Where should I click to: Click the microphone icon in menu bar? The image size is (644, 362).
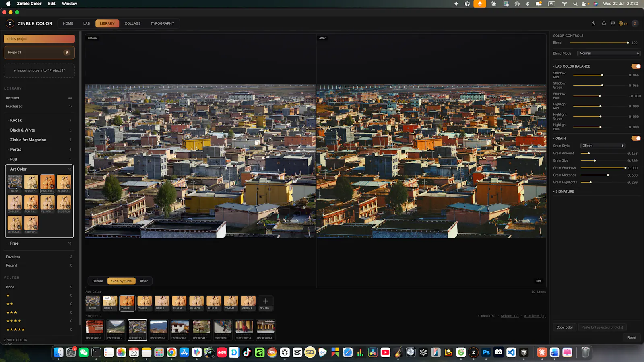coord(479,4)
